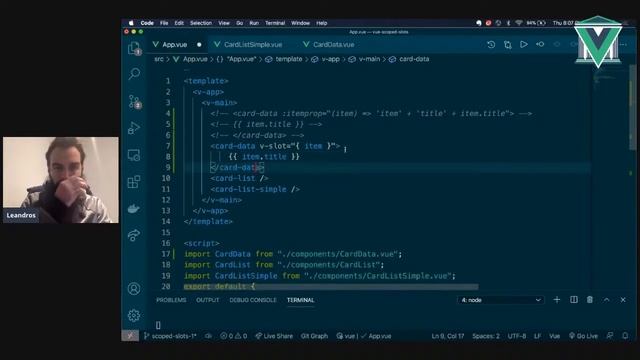Click 'Git Graph' in status bar

point(314,336)
